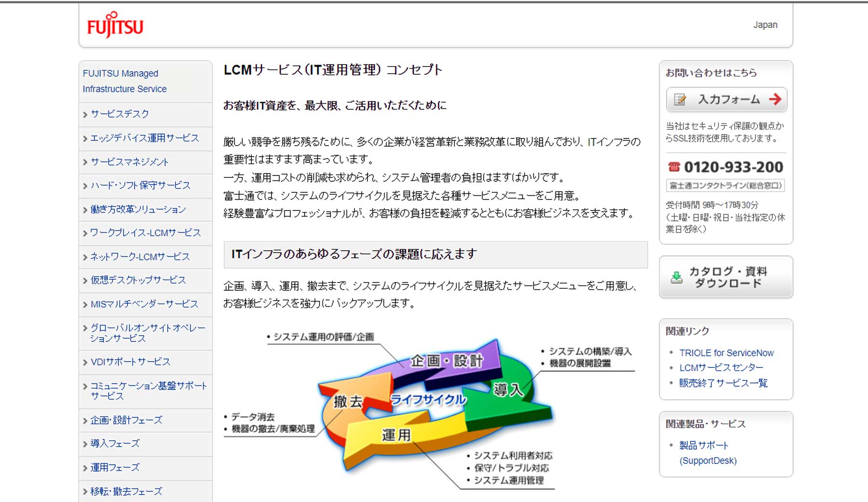Click the chevron beside ハード・ソフト保守サービス

(x=85, y=186)
